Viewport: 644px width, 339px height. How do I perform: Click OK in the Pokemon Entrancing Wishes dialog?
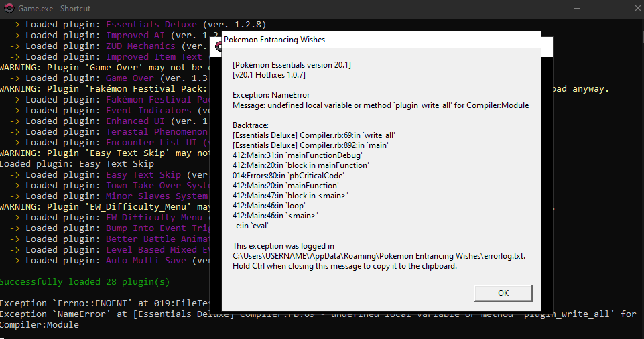click(x=503, y=293)
